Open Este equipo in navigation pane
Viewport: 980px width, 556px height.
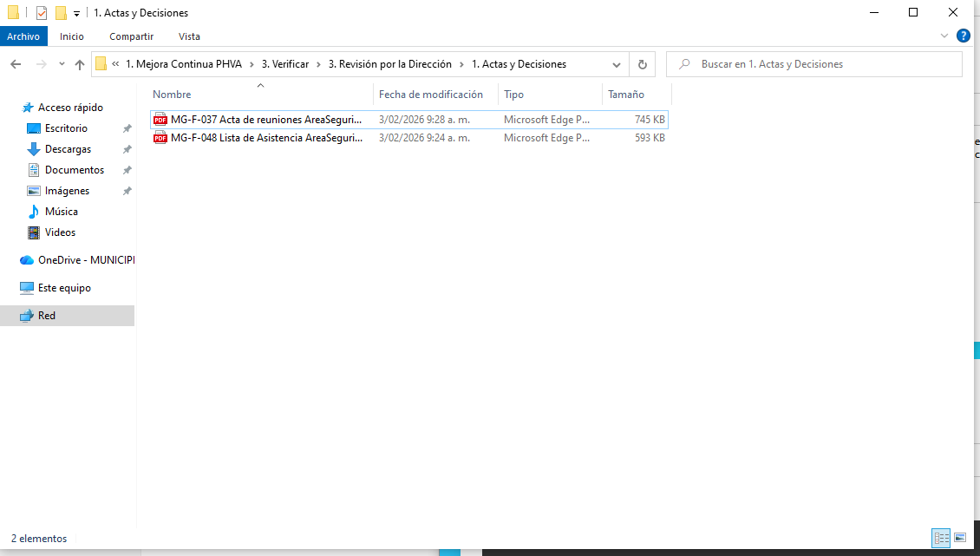[64, 288]
